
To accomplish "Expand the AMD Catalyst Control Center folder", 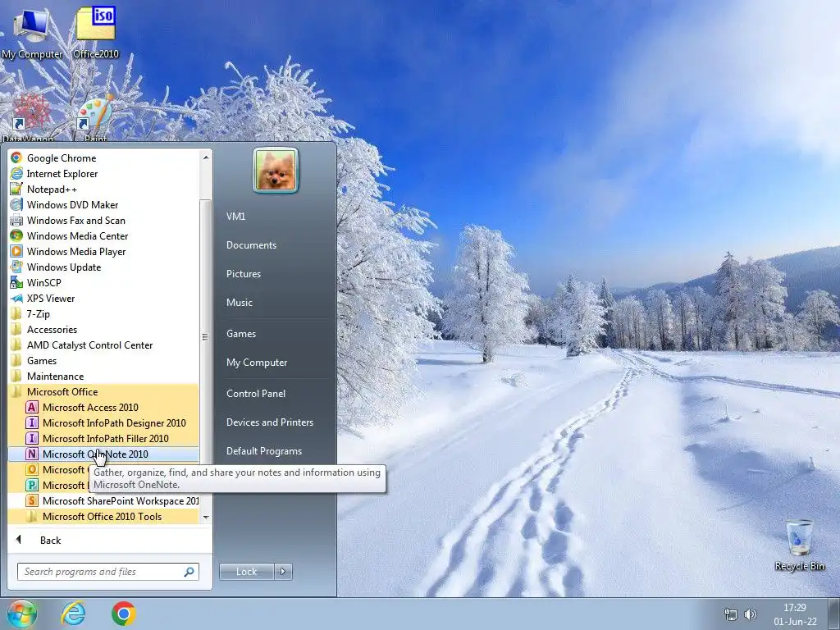I will click(x=103, y=345).
